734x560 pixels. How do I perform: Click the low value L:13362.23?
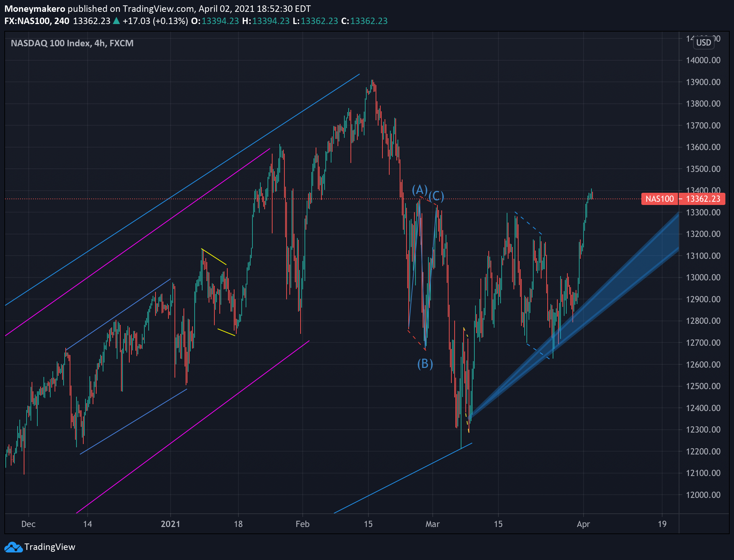pyautogui.click(x=315, y=21)
